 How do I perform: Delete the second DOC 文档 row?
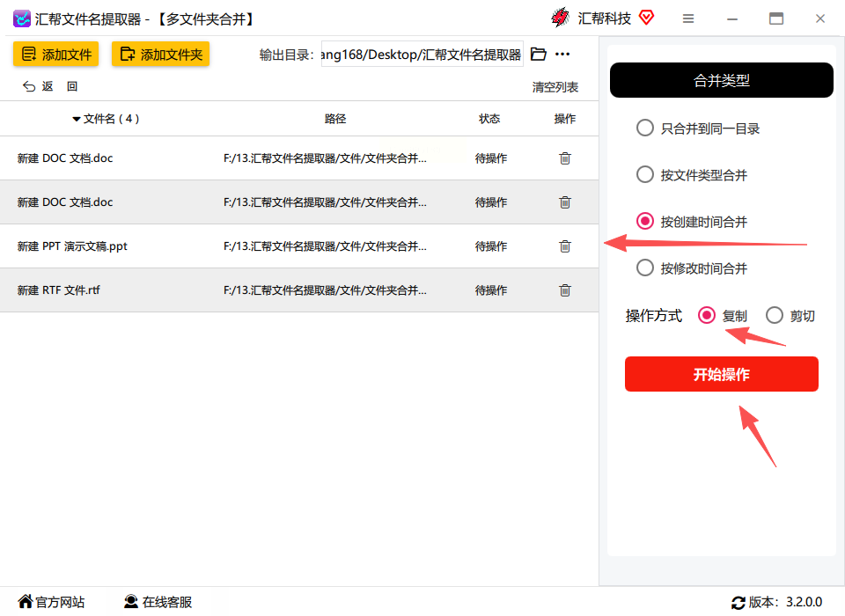pos(564,202)
